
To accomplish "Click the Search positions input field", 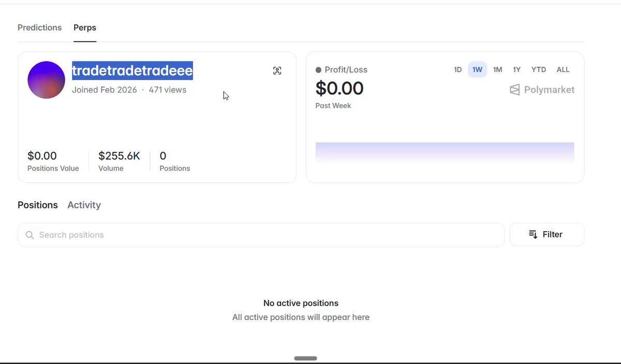I will click(261, 235).
